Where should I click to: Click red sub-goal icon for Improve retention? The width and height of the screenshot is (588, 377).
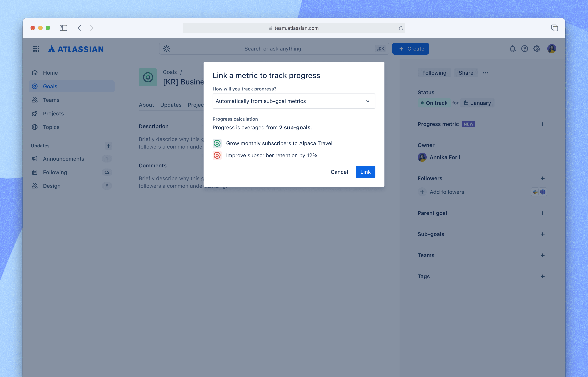[x=217, y=156]
